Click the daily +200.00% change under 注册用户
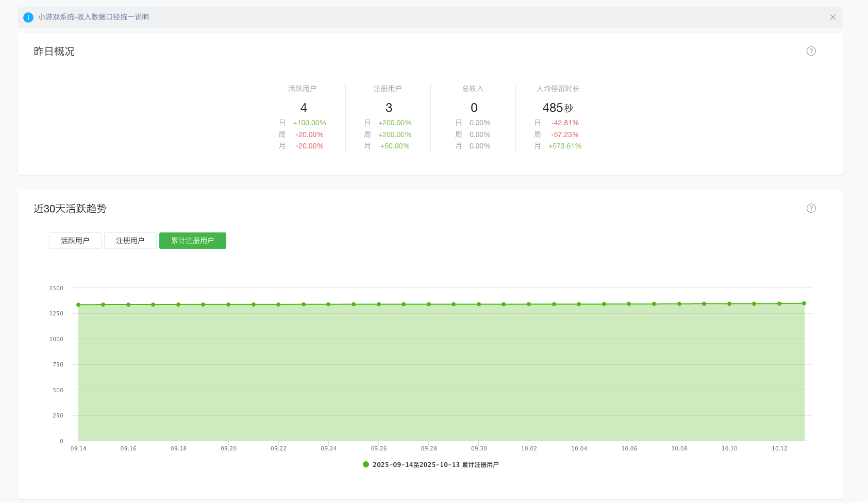The width and height of the screenshot is (868, 503). coord(395,123)
